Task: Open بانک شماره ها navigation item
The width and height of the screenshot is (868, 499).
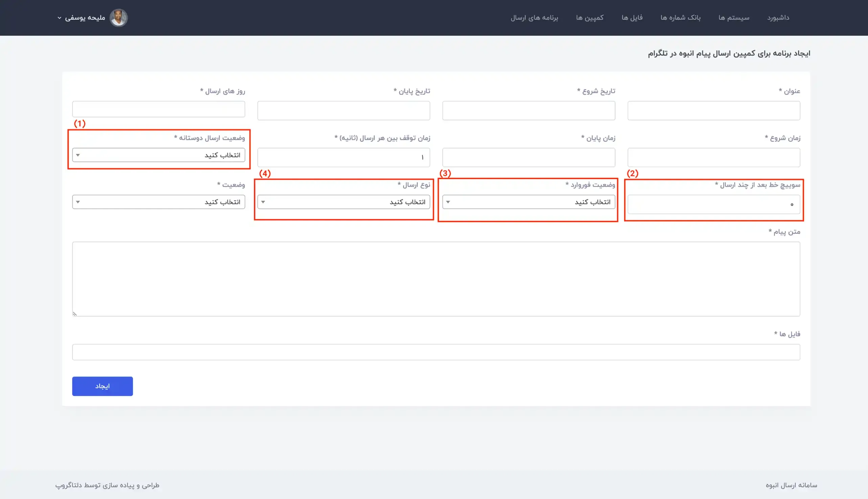Action: pos(680,18)
